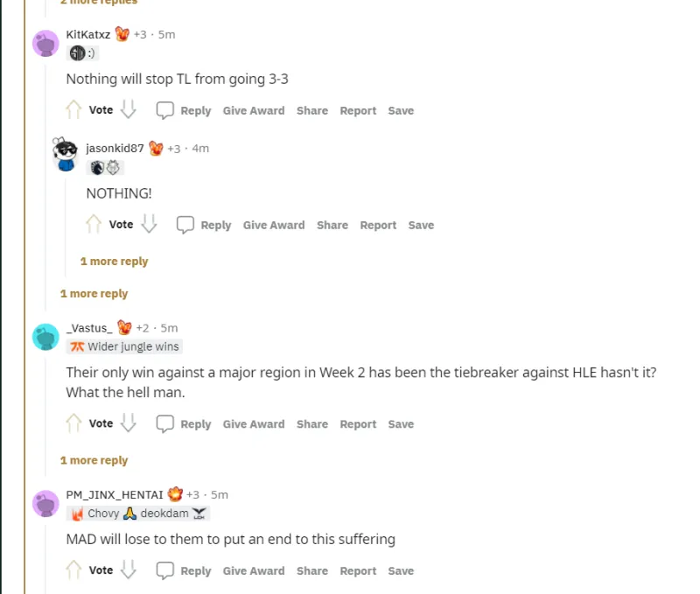Share jasonkid87's comment

tap(332, 225)
